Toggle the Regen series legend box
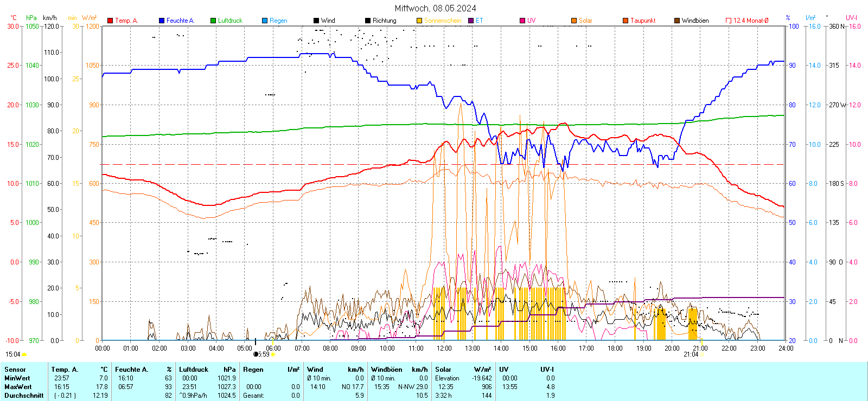 click(265, 21)
